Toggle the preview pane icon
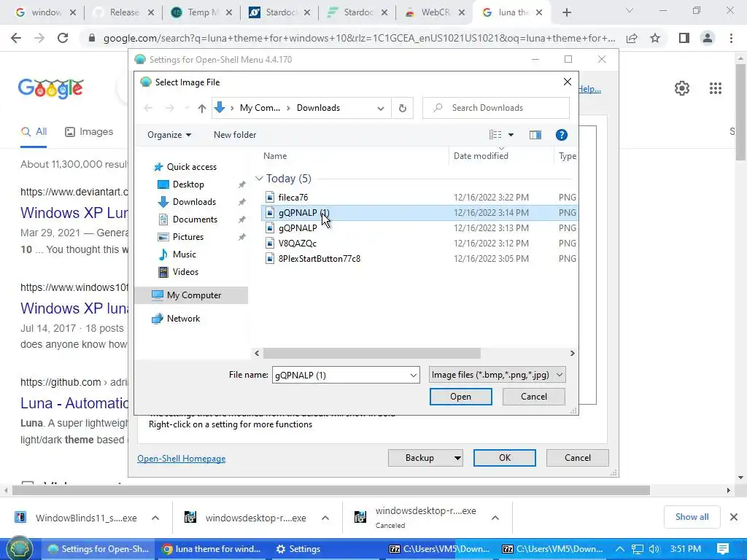This screenshot has width=747, height=560. pyautogui.click(x=535, y=135)
